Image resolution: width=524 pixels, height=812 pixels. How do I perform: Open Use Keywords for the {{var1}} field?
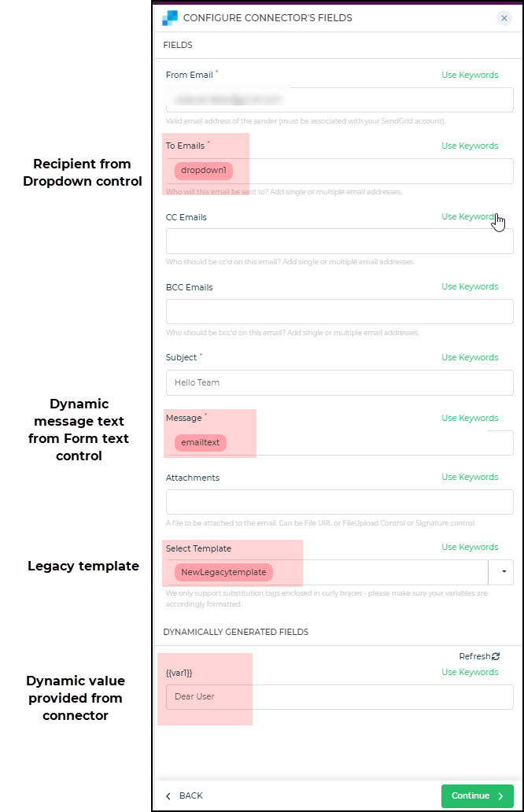point(470,672)
